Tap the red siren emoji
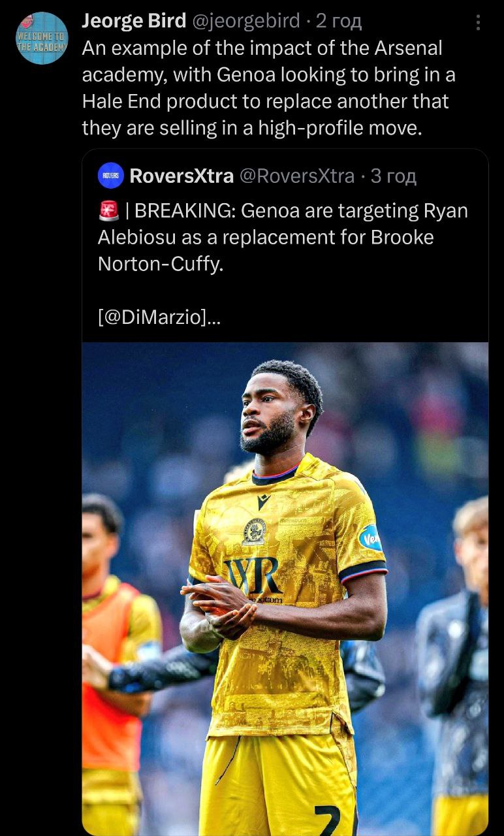This screenshot has height=836, width=504. click(107, 211)
